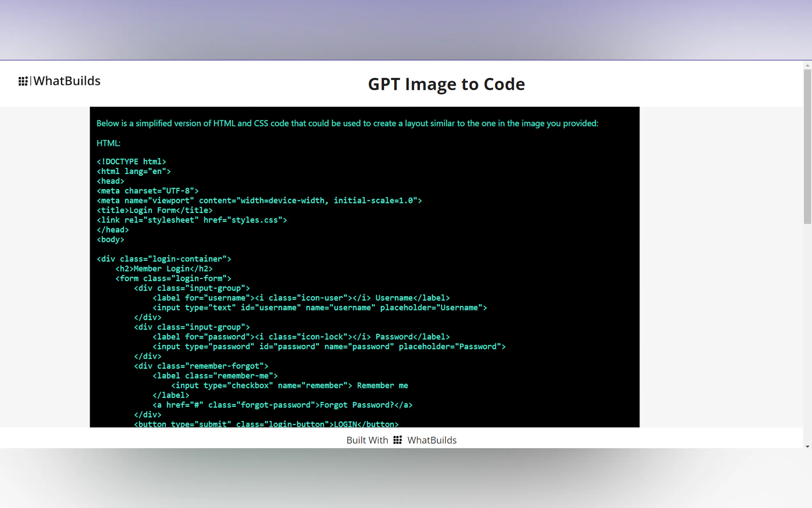Click the username input tag code line
The image size is (812, 508).
319,308
